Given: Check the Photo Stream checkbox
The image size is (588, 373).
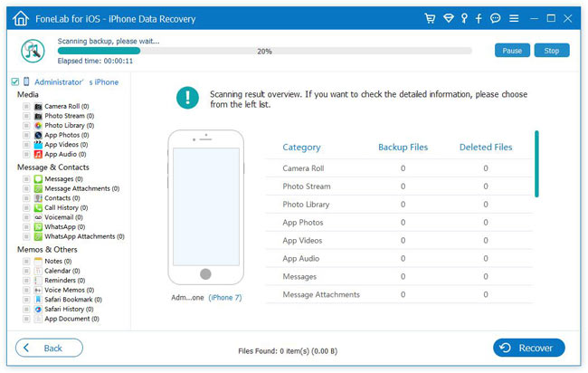Looking at the screenshot, I should click(x=26, y=116).
